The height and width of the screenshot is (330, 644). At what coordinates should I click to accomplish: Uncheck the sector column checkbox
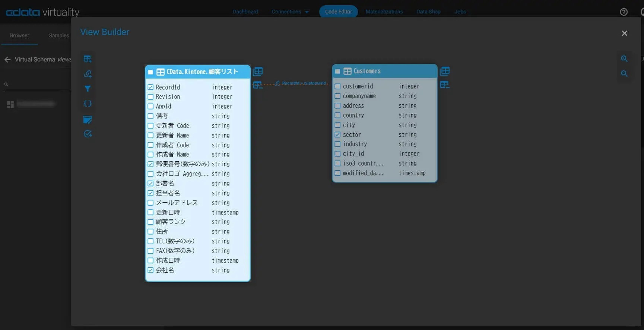click(337, 135)
